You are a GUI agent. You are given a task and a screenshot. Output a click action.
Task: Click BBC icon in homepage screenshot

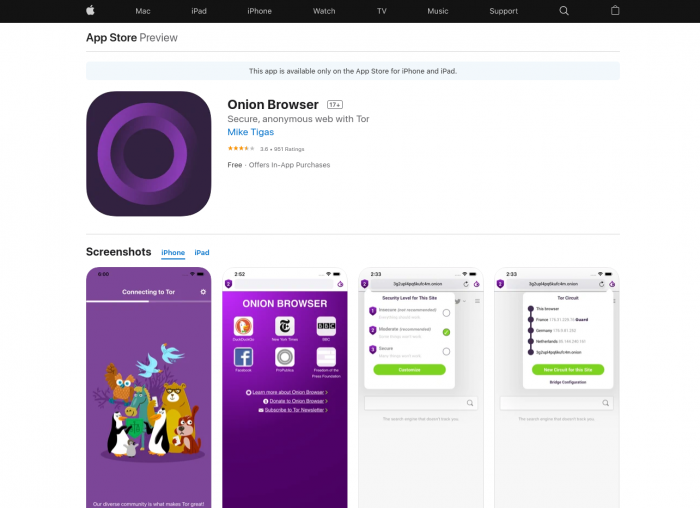coord(326,326)
